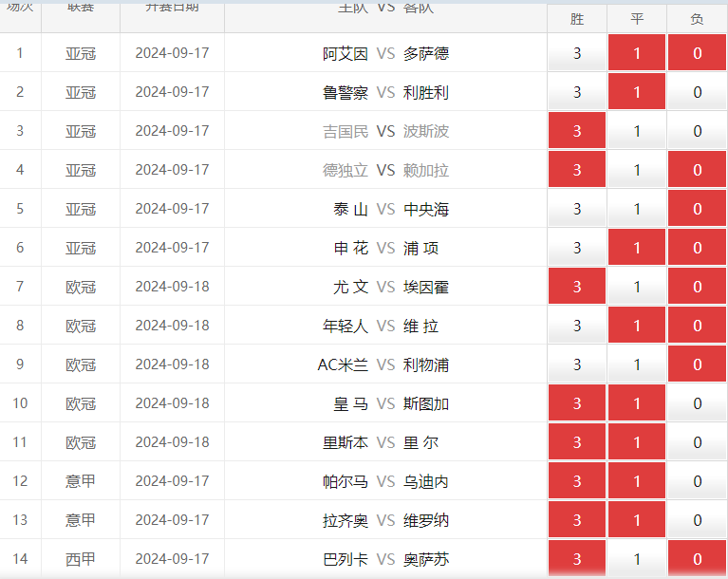Image resolution: width=728 pixels, height=579 pixels.
Task: Deselect win (3) for 吉国民 vs 波斯波
Action: pyautogui.click(x=577, y=131)
